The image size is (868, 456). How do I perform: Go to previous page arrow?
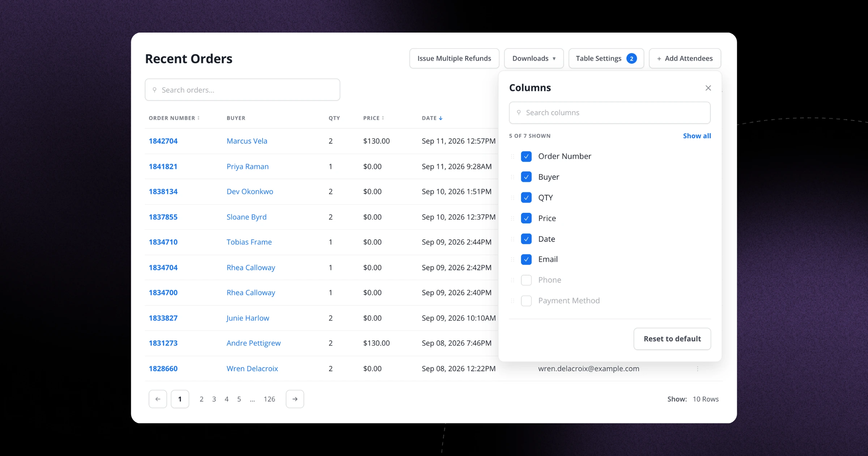[158, 399]
